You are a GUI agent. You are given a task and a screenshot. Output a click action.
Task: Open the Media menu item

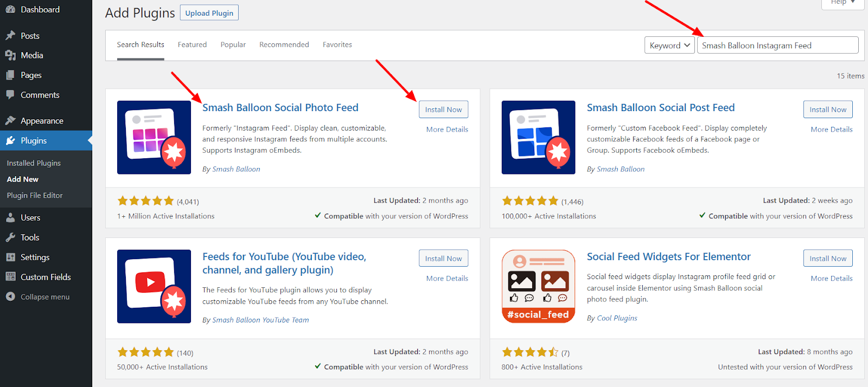coord(46,55)
